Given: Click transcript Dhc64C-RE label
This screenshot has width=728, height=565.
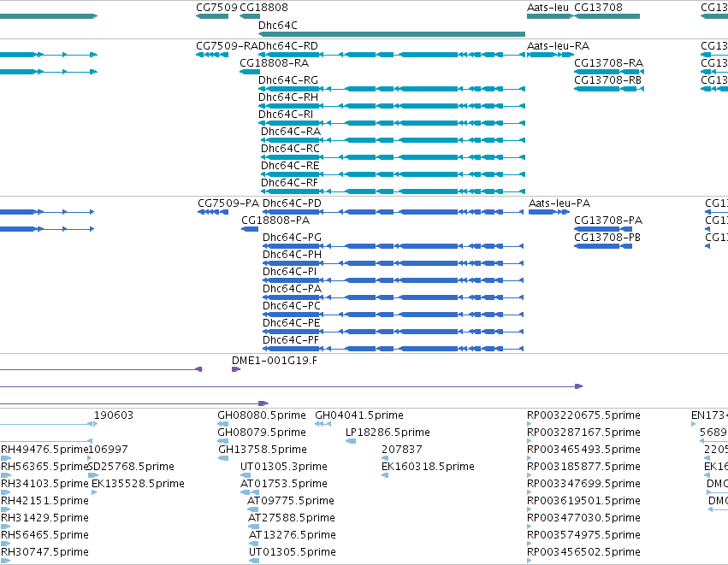Looking at the screenshot, I should pos(290,166).
